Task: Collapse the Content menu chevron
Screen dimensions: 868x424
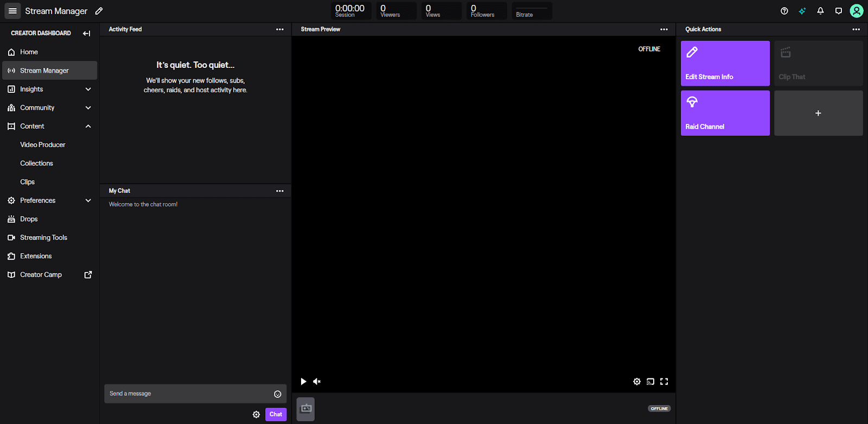Action: pyautogui.click(x=88, y=126)
